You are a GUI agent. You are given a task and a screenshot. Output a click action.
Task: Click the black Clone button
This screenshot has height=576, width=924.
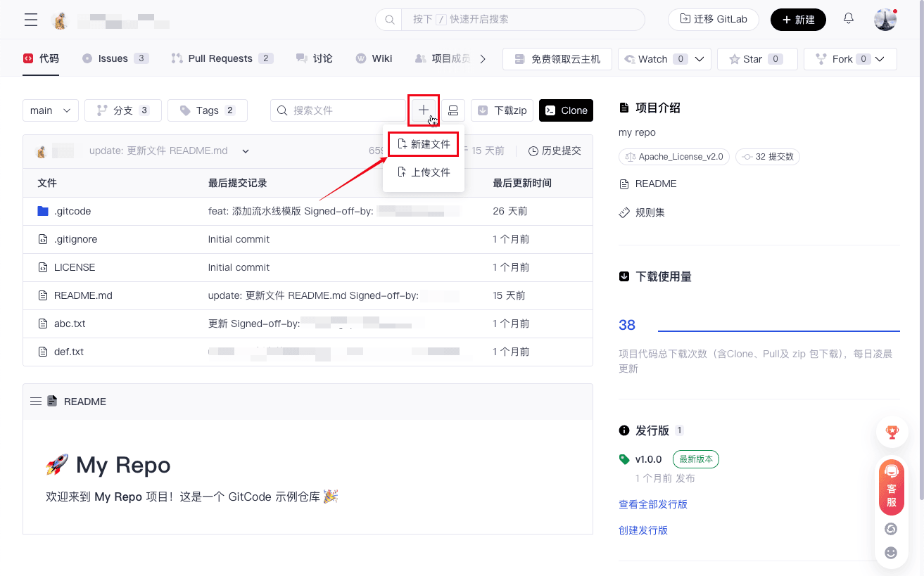pos(566,110)
